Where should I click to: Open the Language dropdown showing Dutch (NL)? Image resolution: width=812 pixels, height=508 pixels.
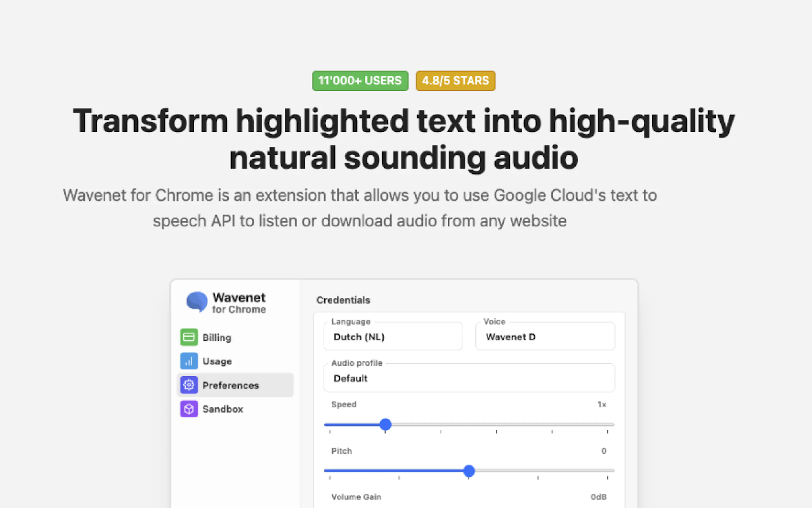click(392, 337)
